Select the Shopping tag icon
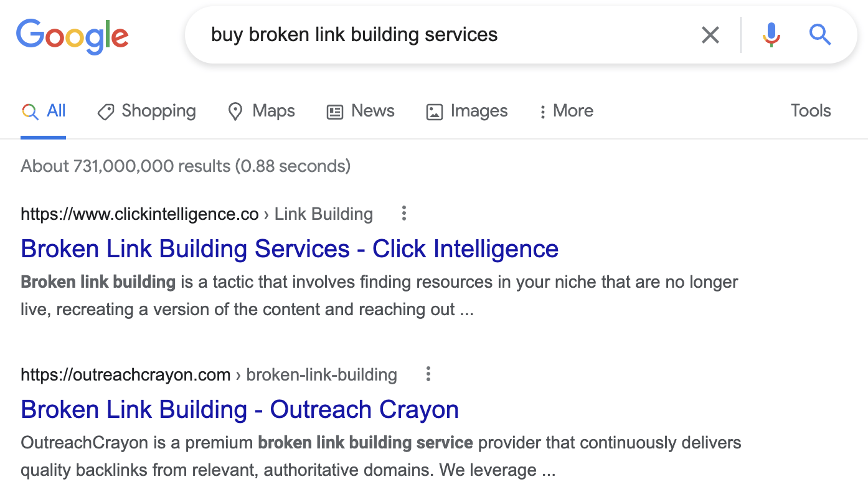This screenshot has width=868, height=502. pyautogui.click(x=106, y=111)
